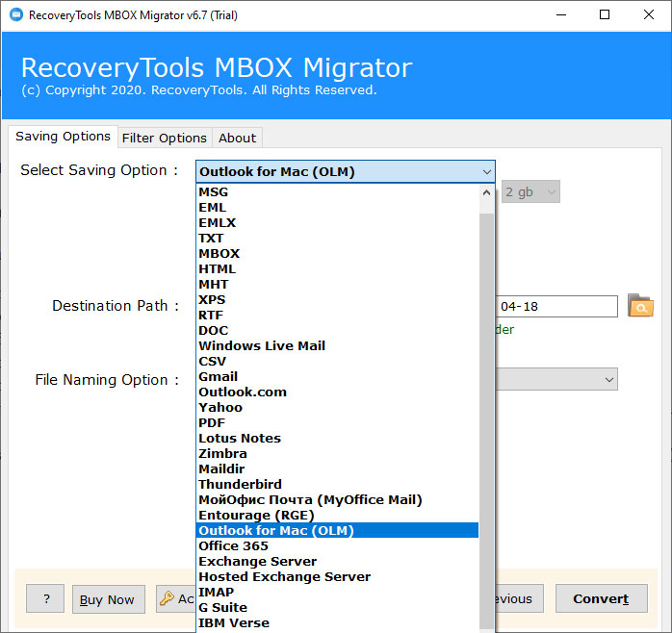Screen dimensions: 672x633
Task: Select highlighted Outlook for Mac (OLM) item
Action: [337, 531]
